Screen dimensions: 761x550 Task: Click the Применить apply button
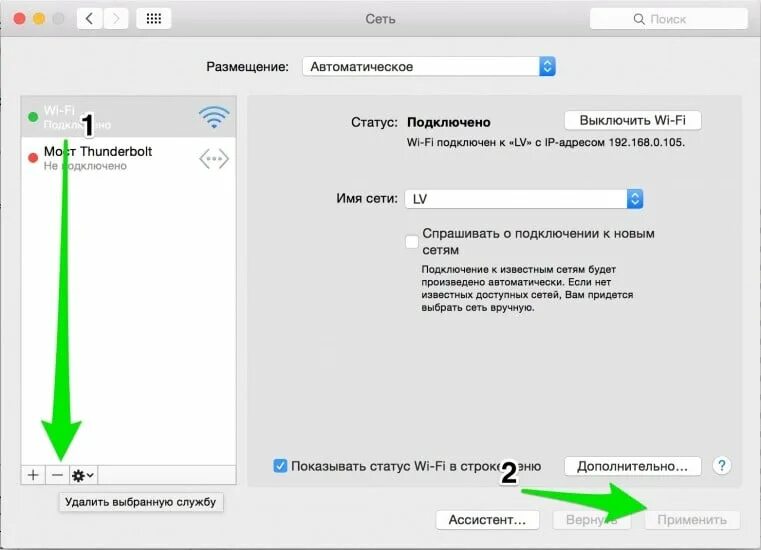(x=692, y=520)
